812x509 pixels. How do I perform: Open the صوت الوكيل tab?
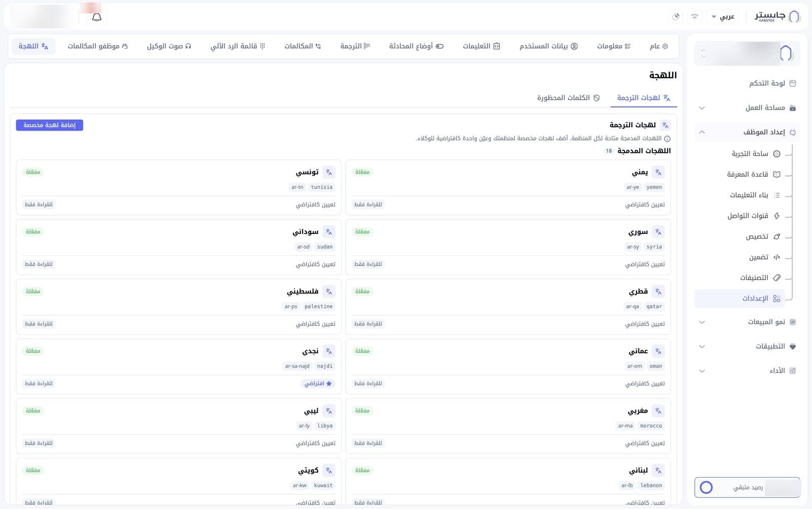(169, 46)
